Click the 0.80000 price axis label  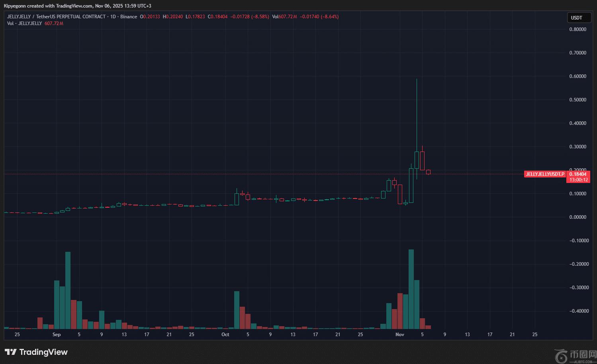(577, 29)
